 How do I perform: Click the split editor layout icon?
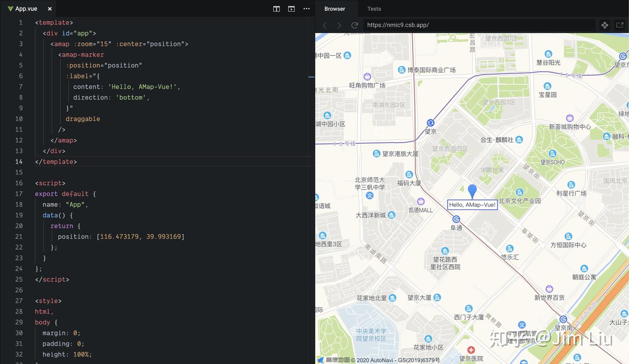click(276, 9)
